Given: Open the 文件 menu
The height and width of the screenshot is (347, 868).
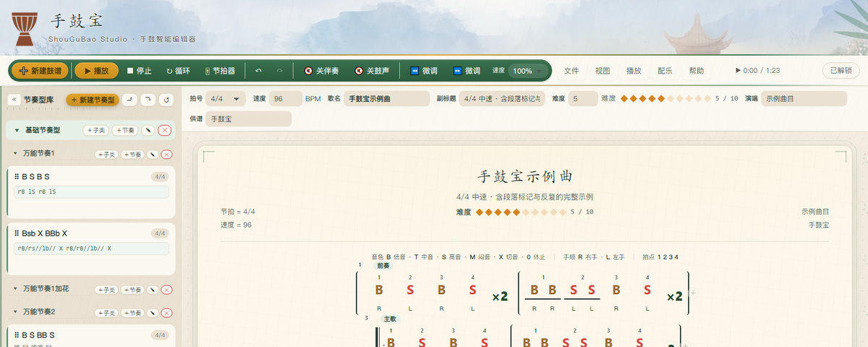Looking at the screenshot, I should coord(571,71).
